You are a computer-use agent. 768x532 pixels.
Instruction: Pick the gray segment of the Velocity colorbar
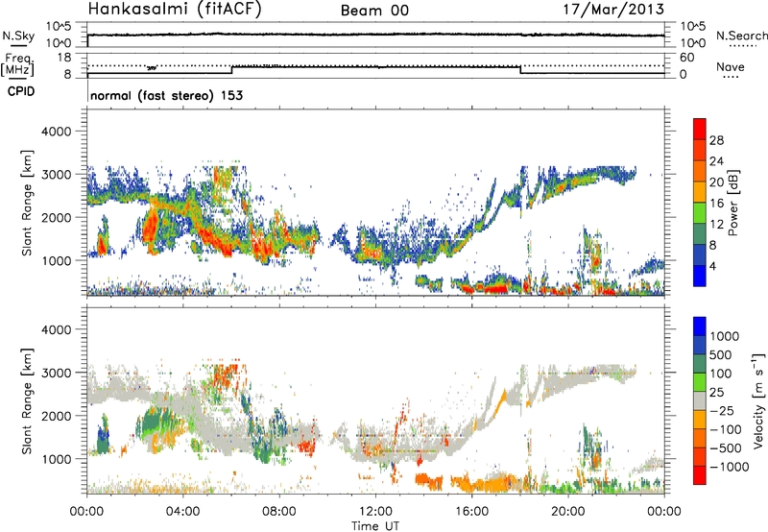coord(700,400)
